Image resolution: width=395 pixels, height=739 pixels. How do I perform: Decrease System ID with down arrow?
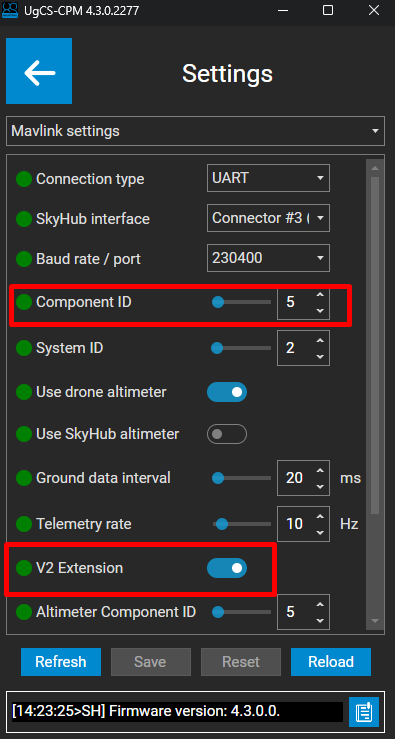tap(321, 356)
